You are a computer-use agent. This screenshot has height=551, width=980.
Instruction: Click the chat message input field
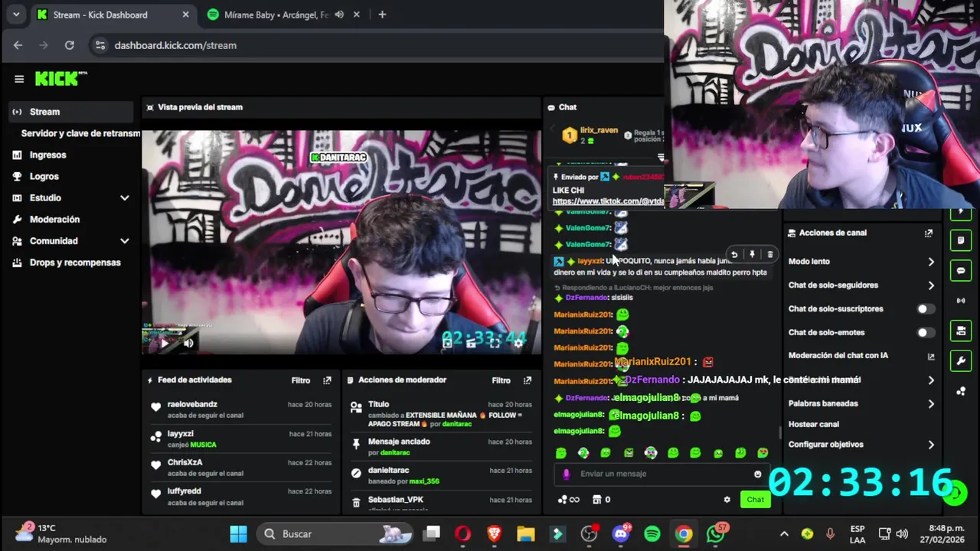point(664,474)
